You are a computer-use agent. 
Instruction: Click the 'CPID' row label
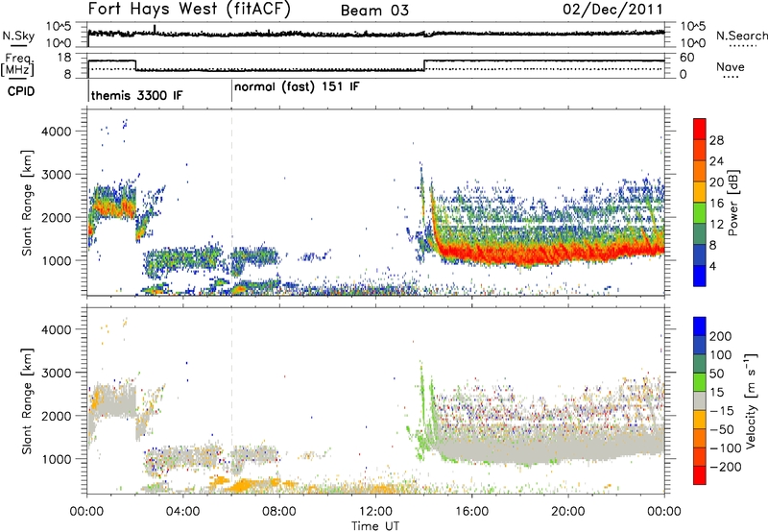pyautogui.click(x=21, y=91)
